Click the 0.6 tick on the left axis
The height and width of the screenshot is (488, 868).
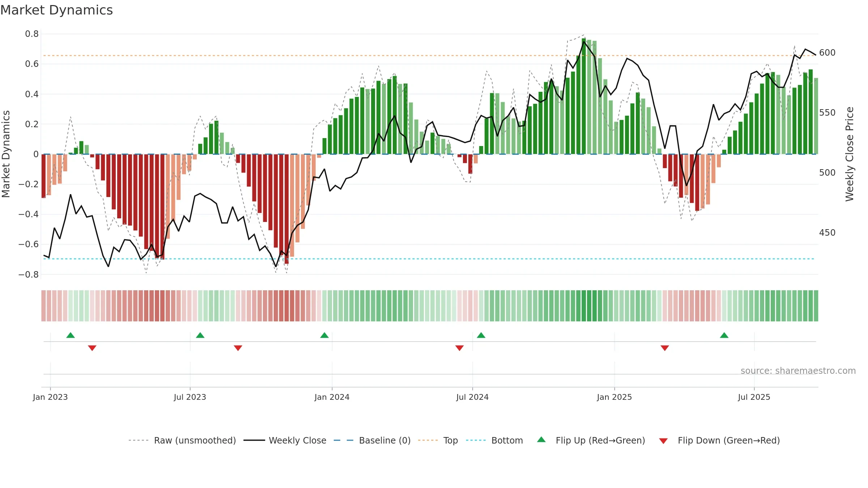pos(32,64)
